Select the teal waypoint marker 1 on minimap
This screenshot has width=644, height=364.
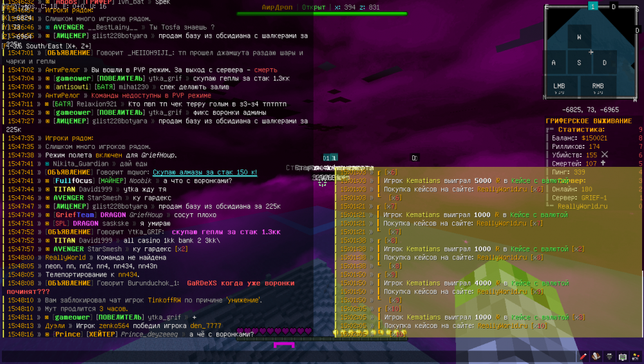coord(592,6)
